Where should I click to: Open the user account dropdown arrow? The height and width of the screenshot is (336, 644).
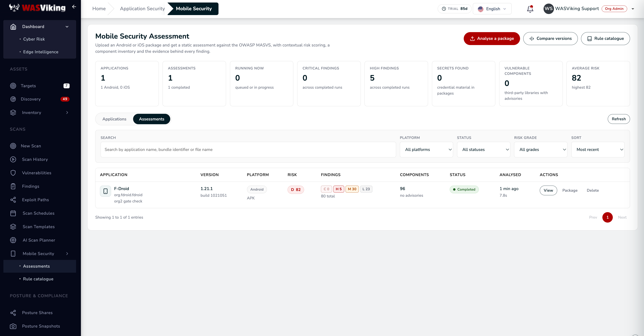[x=633, y=9]
